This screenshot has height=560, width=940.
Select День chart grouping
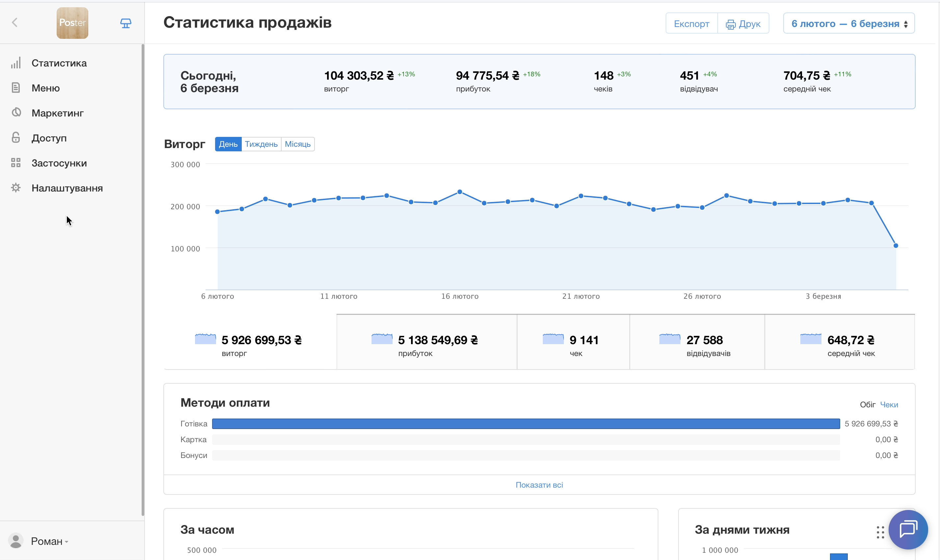[228, 144]
